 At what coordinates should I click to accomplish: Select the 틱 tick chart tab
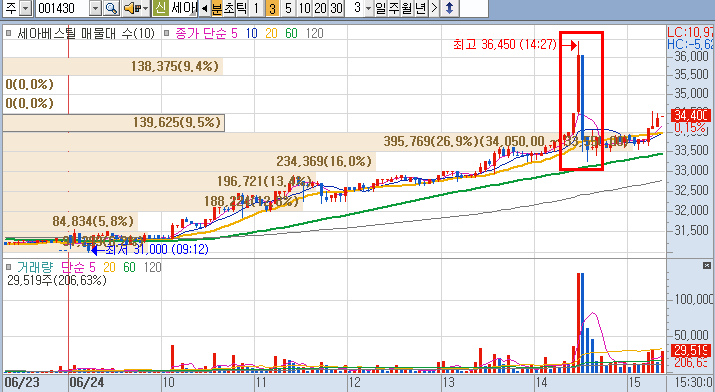tap(241, 8)
